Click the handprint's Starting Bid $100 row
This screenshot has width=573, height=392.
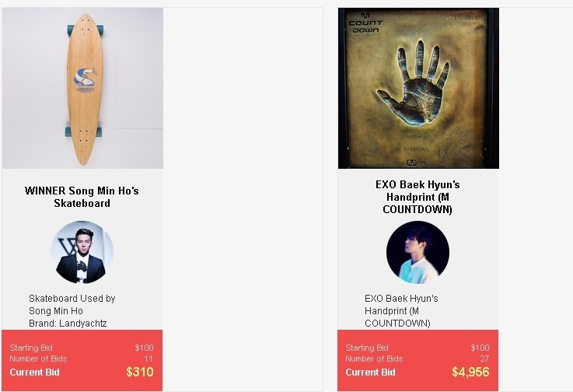pyautogui.click(x=418, y=348)
